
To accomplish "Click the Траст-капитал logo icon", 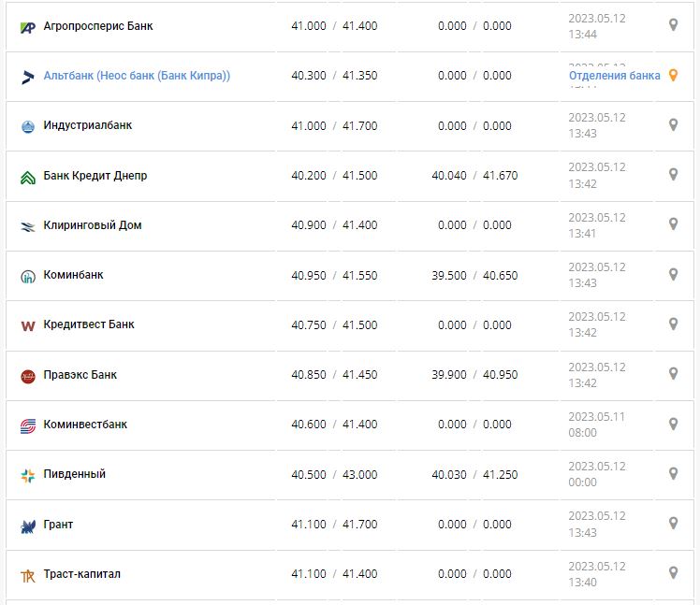I will pos(28,575).
